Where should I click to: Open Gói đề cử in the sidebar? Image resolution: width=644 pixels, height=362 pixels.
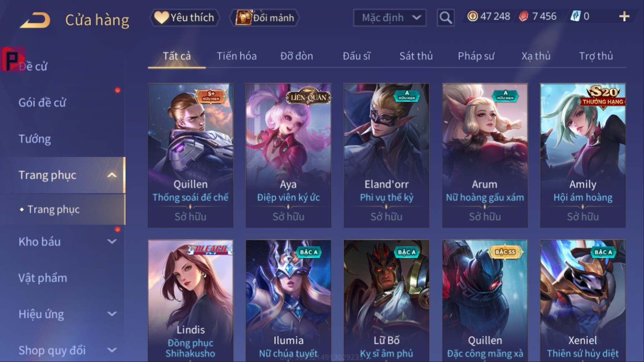pos(42,103)
